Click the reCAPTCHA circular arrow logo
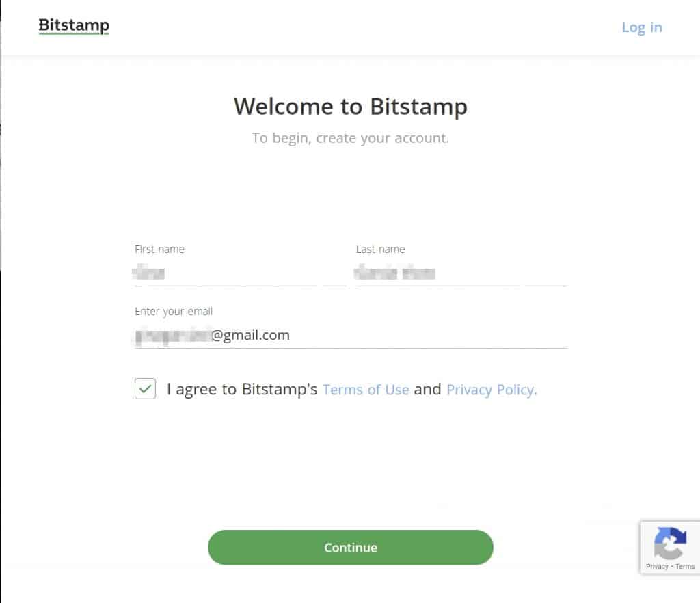Viewport: 700px width, 603px height. tap(670, 544)
